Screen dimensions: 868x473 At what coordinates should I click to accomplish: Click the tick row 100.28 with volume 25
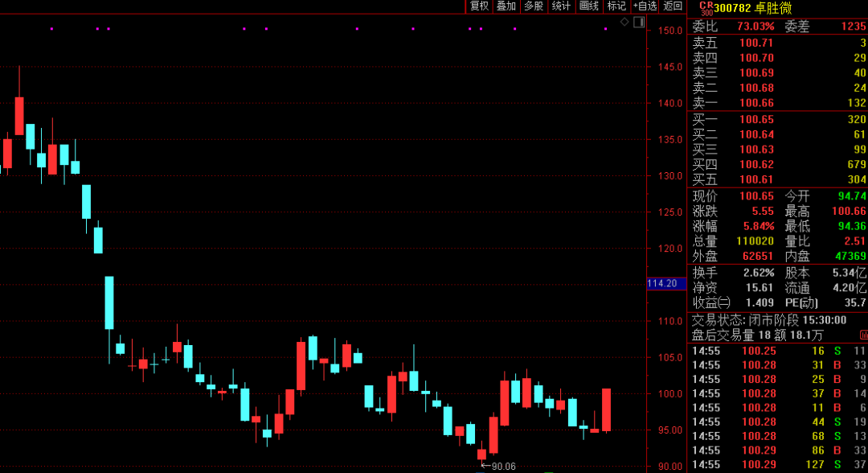(x=779, y=380)
